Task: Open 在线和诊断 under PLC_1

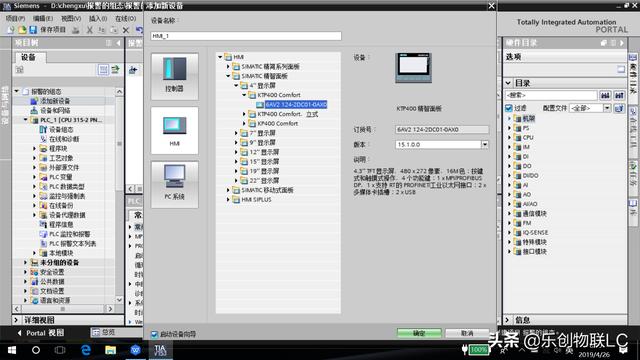Action: (x=64, y=139)
